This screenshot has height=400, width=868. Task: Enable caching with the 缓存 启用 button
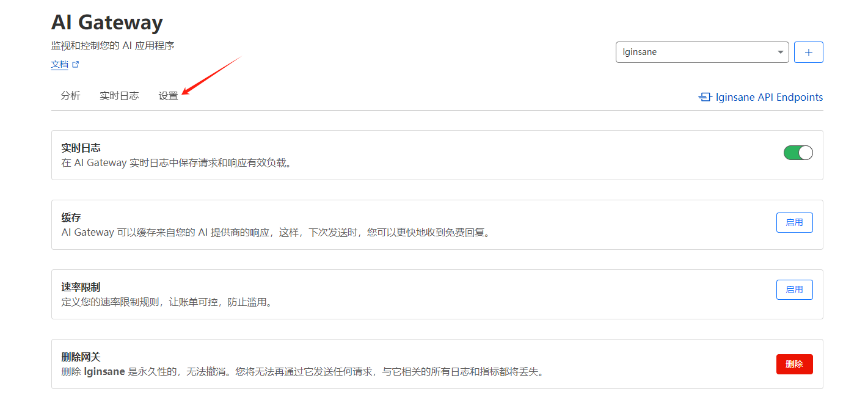tap(794, 222)
